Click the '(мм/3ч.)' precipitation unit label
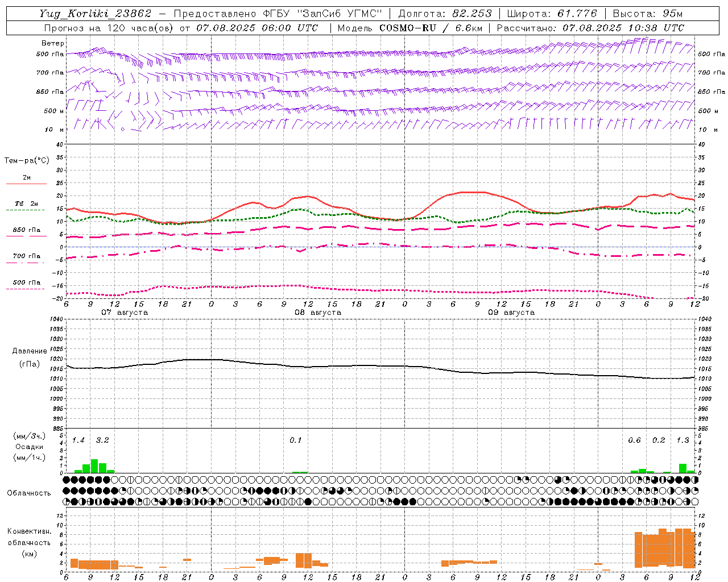The width and height of the screenshot is (728, 582). pyautogui.click(x=30, y=436)
